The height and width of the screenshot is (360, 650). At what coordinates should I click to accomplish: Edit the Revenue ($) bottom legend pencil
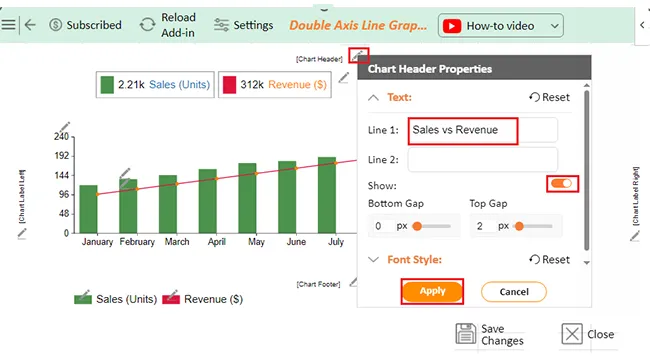[173, 294]
